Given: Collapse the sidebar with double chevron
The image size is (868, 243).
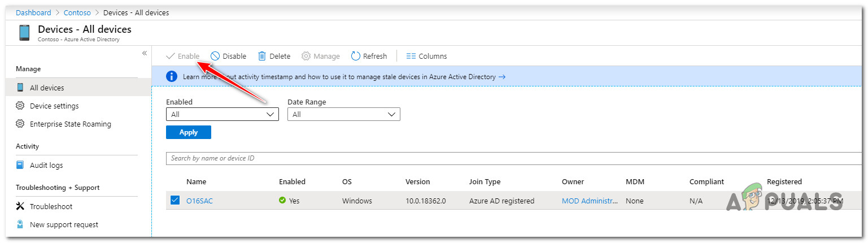Looking at the screenshot, I should pyautogui.click(x=144, y=53).
